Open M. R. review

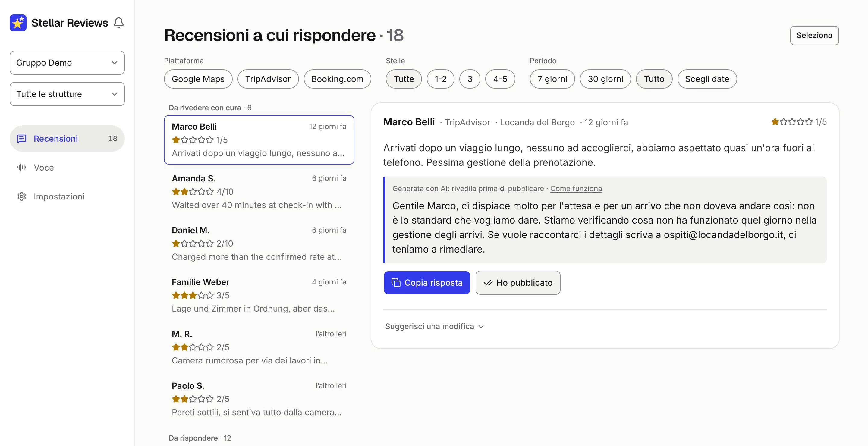(259, 347)
